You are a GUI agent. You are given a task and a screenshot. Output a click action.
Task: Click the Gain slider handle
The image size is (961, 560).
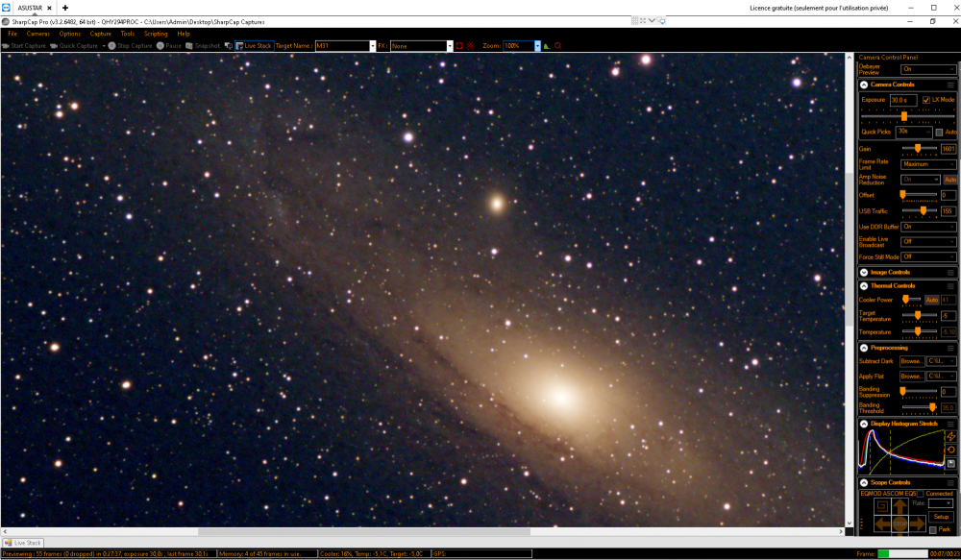pyautogui.click(x=918, y=149)
